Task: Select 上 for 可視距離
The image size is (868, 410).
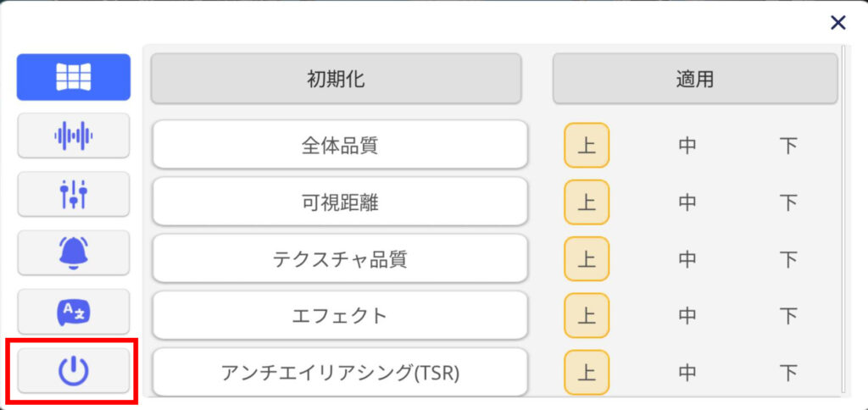Action: [x=587, y=202]
